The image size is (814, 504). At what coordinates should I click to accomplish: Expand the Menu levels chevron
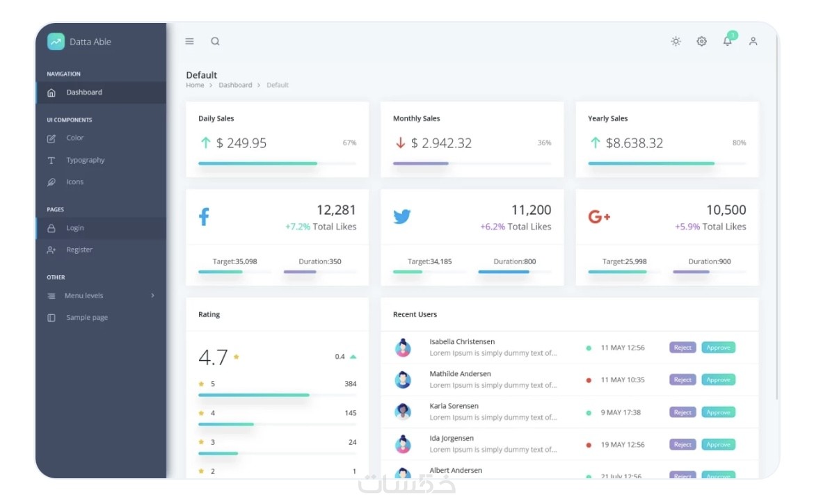pyautogui.click(x=152, y=295)
